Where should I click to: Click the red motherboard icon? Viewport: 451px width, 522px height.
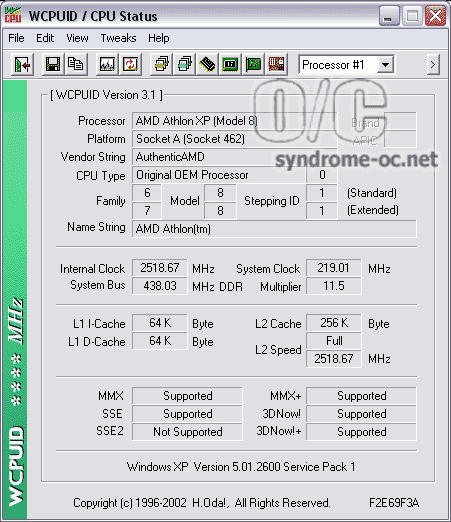276,64
